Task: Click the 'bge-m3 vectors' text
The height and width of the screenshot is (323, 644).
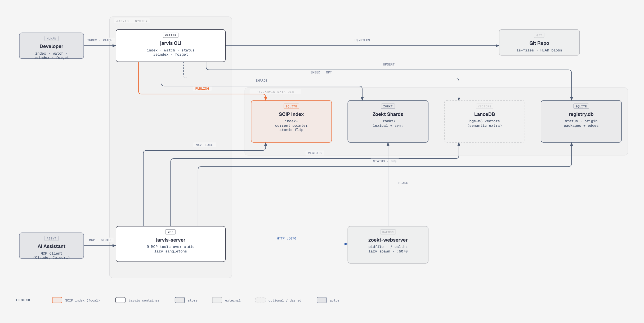Action: click(x=485, y=121)
